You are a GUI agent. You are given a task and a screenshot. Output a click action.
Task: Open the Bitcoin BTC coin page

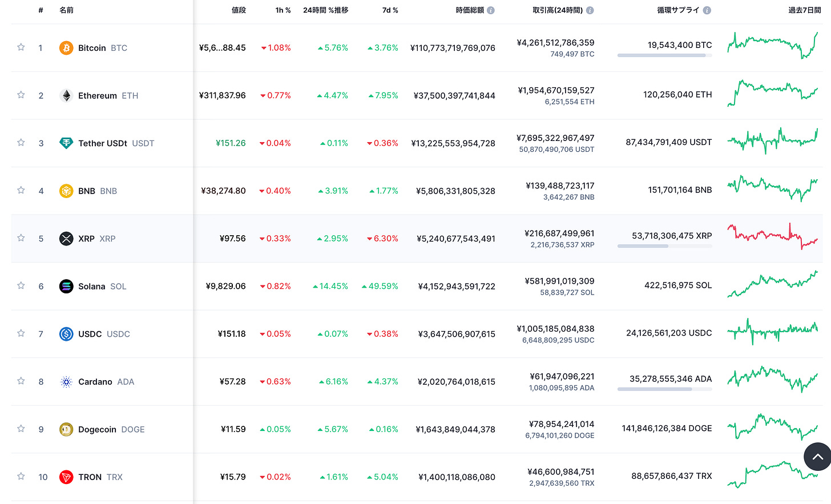click(103, 48)
